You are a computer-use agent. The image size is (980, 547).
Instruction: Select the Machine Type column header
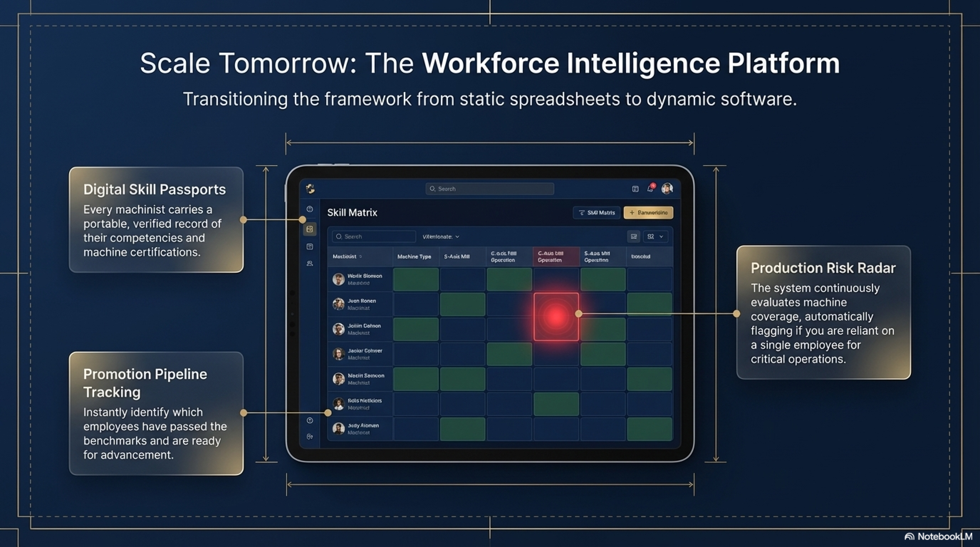point(414,256)
